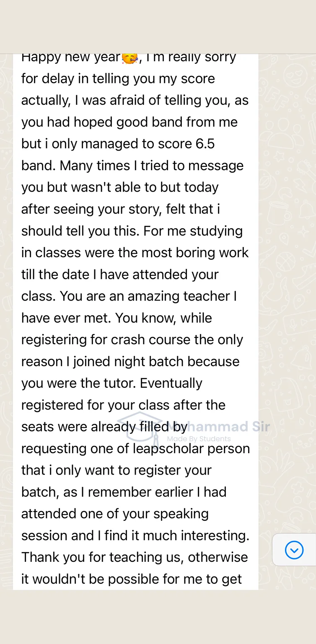Click the "Happy new year" greeting text

[70, 58]
